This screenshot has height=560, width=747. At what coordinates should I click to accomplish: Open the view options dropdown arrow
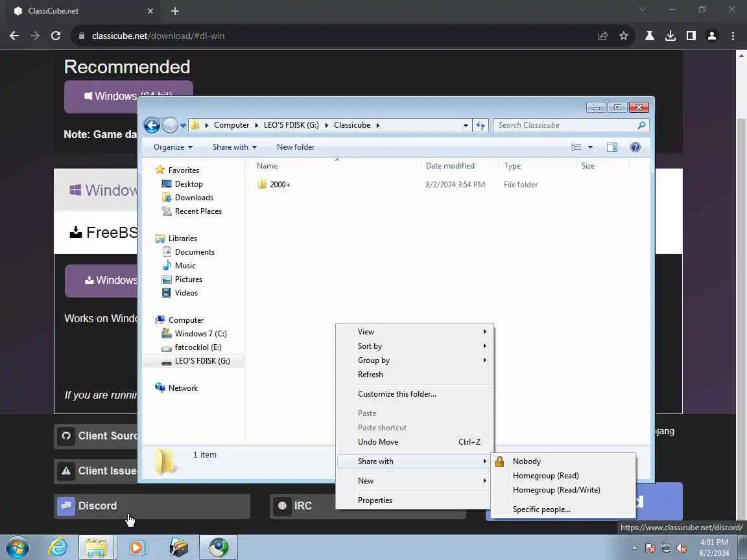pos(590,147)
